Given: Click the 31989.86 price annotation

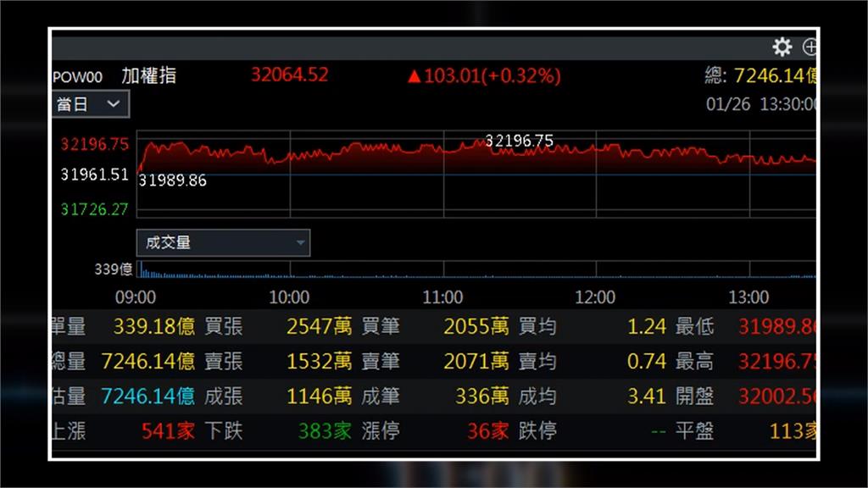Looking at the screenshot, I should click(x=173, y=180).
